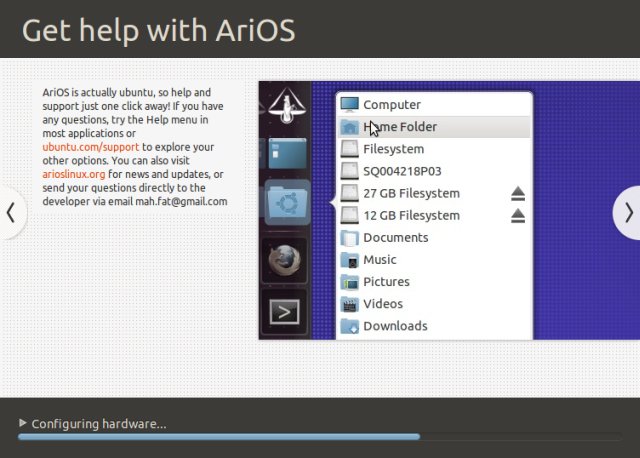Expand the Configuring hardware details triangle
This screenshot has height=458, width=640.
(x=23, y=423)
